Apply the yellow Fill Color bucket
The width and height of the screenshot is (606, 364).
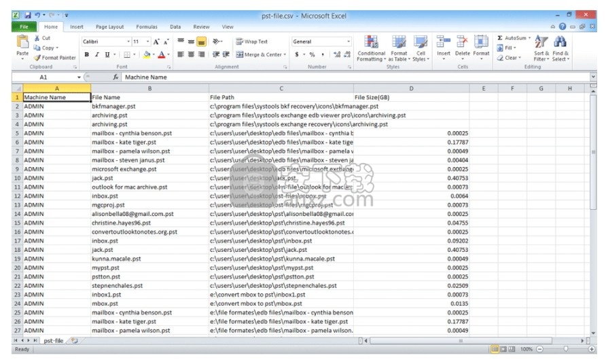147,54
